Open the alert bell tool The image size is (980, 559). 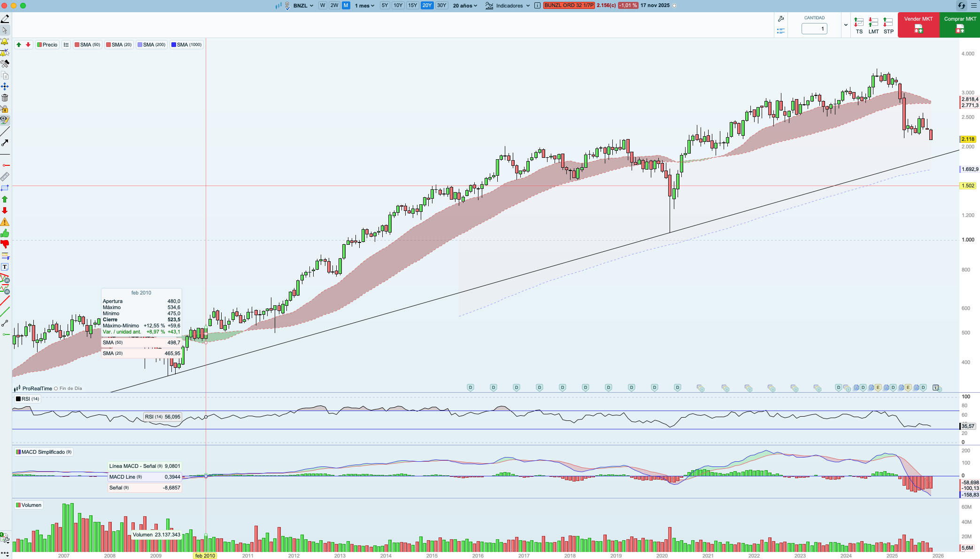coord(5,41)
